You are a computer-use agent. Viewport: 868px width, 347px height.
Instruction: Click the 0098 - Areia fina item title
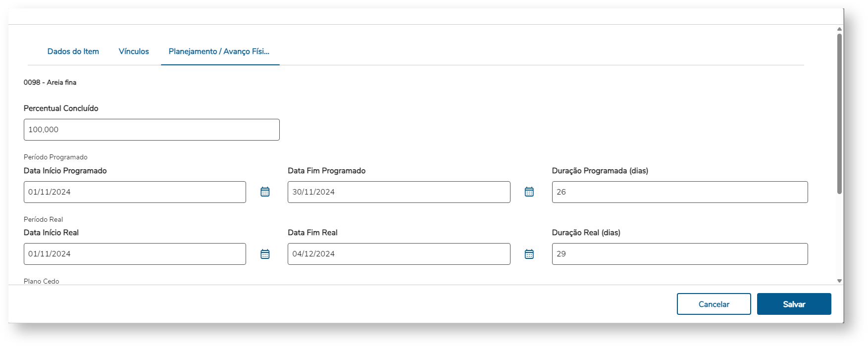tap(50, 82)
